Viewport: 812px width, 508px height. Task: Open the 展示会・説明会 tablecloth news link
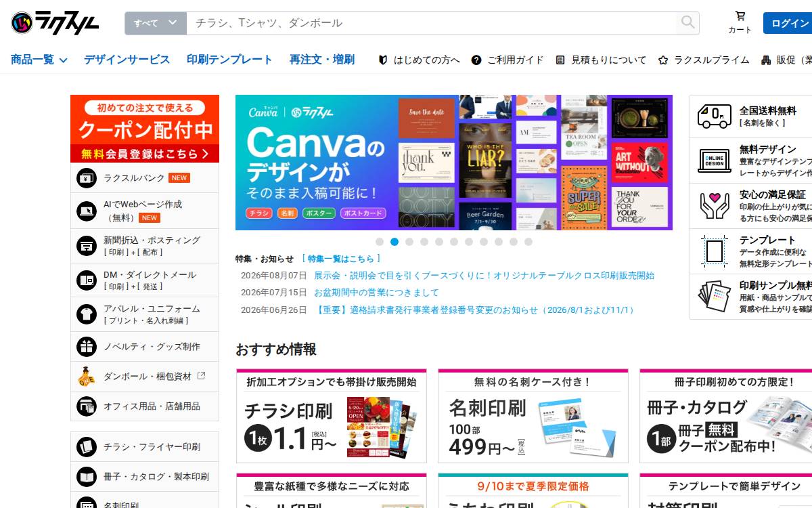tap(484, 276)
